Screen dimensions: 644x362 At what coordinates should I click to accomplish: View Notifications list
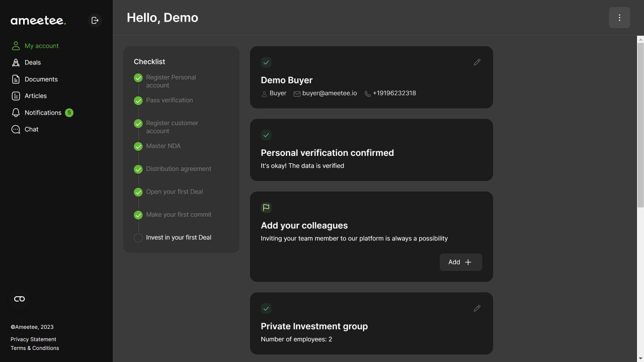42,113
